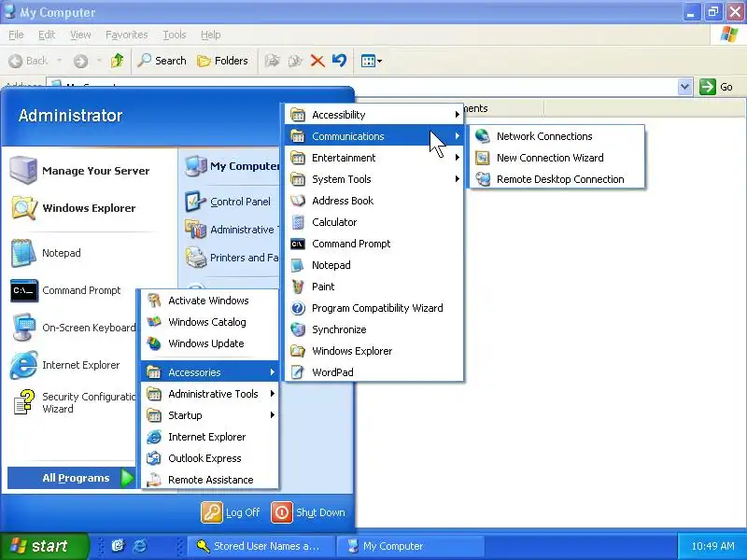This screenshot has height=560, width=747.
Task: Click Activate Windows
Action: click(209, 301)
